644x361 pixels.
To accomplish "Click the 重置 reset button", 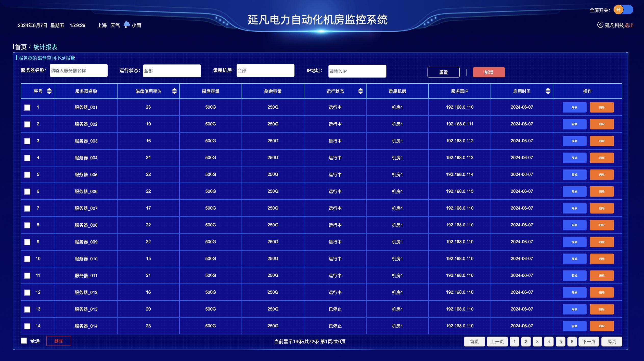I will (x=443, y=72).
